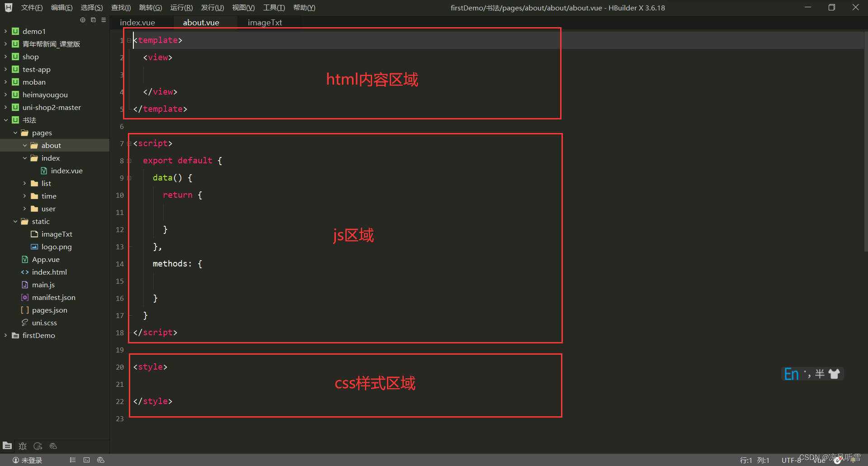
Task: Switch to the about.vue tab
Action: coord(201,23)
